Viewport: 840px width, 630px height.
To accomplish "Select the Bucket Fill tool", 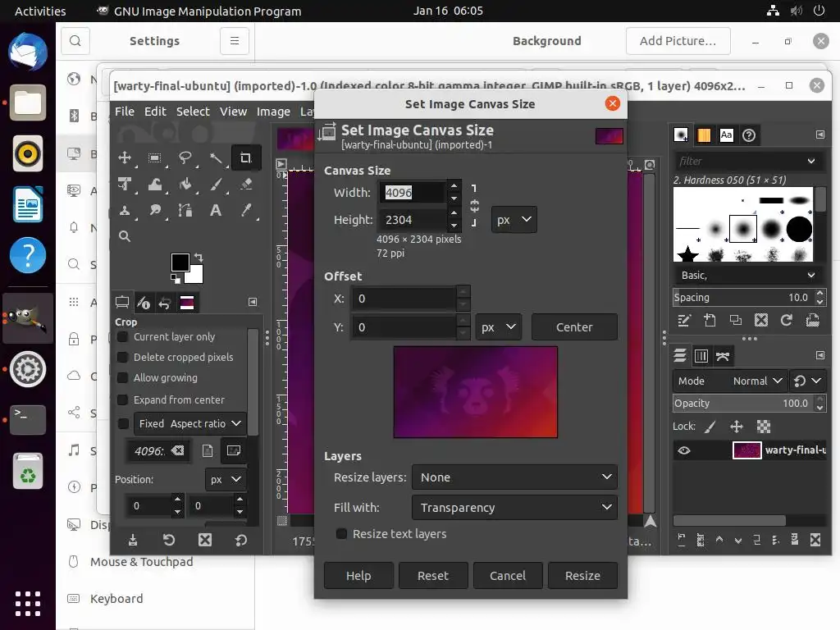I will [x=185, y=185].
